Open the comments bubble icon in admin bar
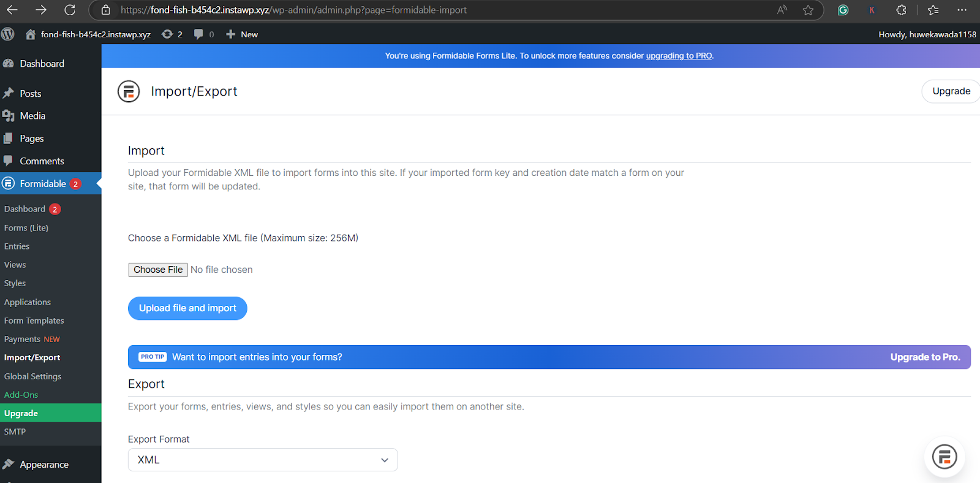The width and height of the screenshot is (980, 483). [x=198, y=34]
